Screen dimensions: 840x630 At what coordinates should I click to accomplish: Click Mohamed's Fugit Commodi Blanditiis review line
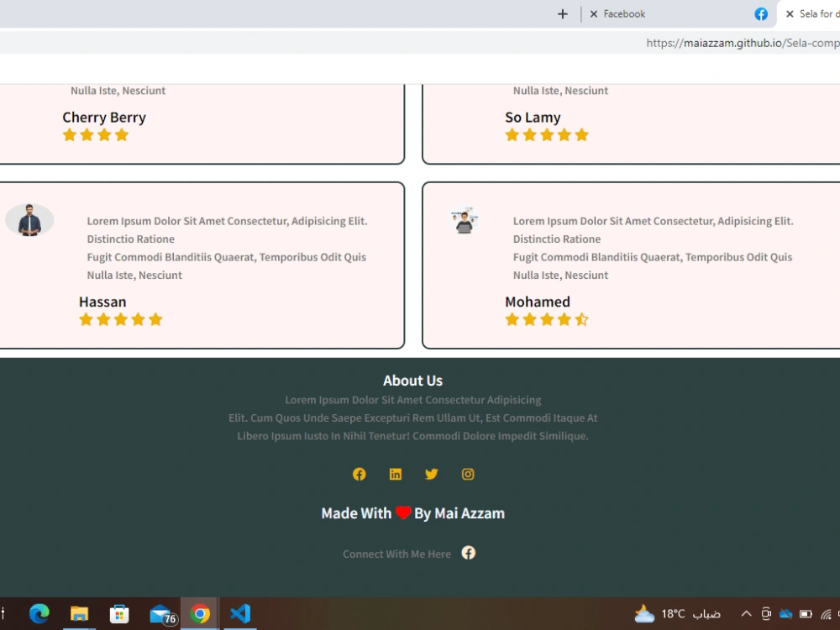(653, 256)
